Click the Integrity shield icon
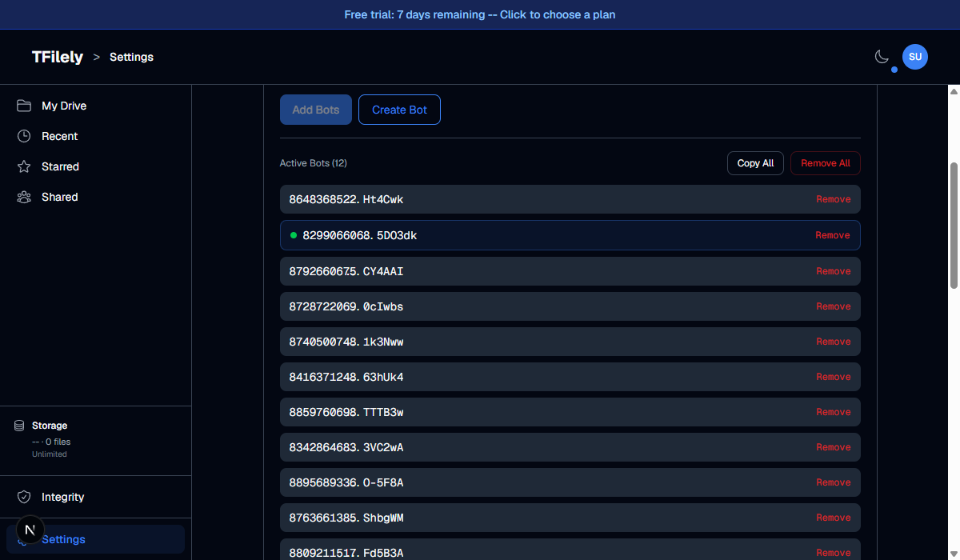The width and height of the screenshot is (960, 560). (24, 497)
